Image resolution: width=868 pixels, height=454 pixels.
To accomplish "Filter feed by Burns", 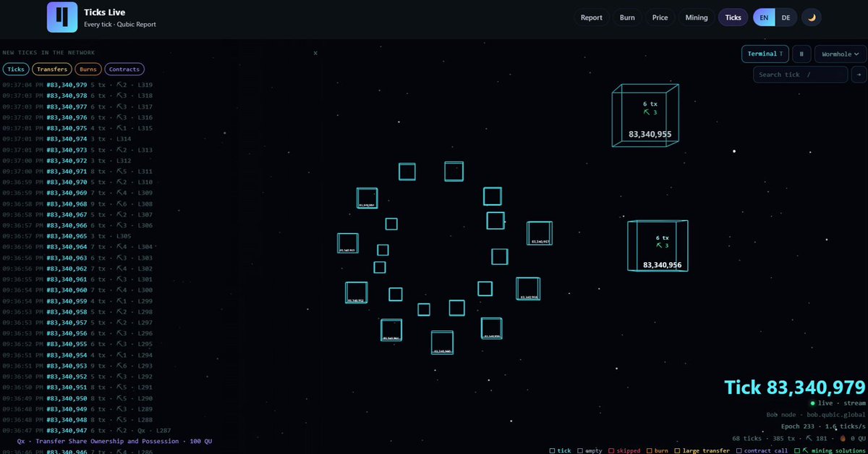I will tap(88, 70).
